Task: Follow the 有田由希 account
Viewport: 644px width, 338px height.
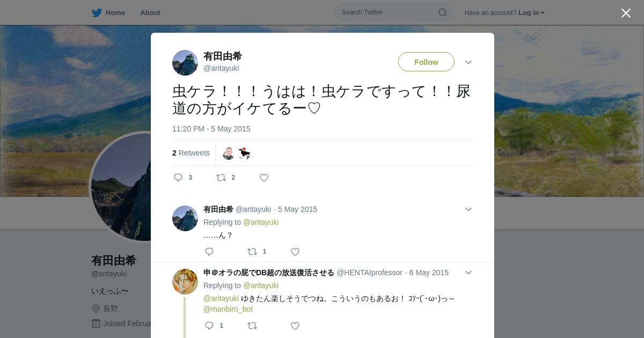Action: point(426,62)
